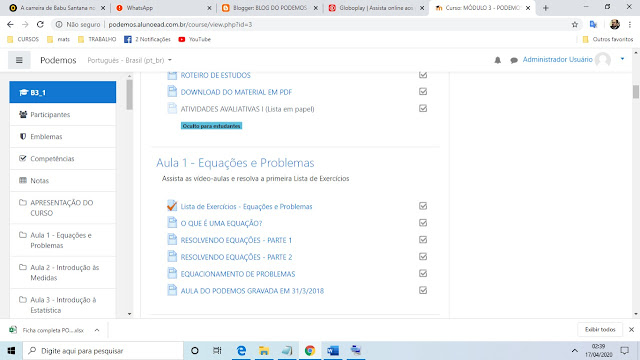Reload the page with the refresh icon
Image resolution: width=640 pixels, height=360 pixels.
[40, 24]
